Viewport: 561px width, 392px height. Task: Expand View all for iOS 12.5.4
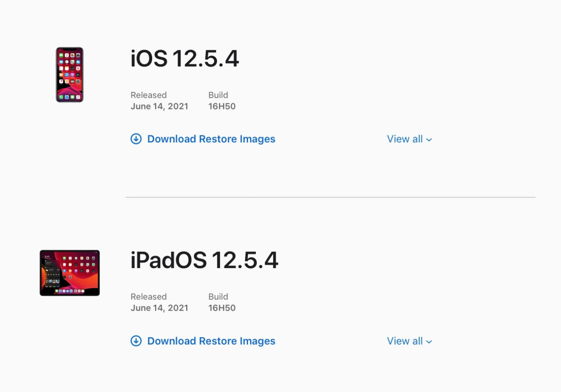(409, 139)
